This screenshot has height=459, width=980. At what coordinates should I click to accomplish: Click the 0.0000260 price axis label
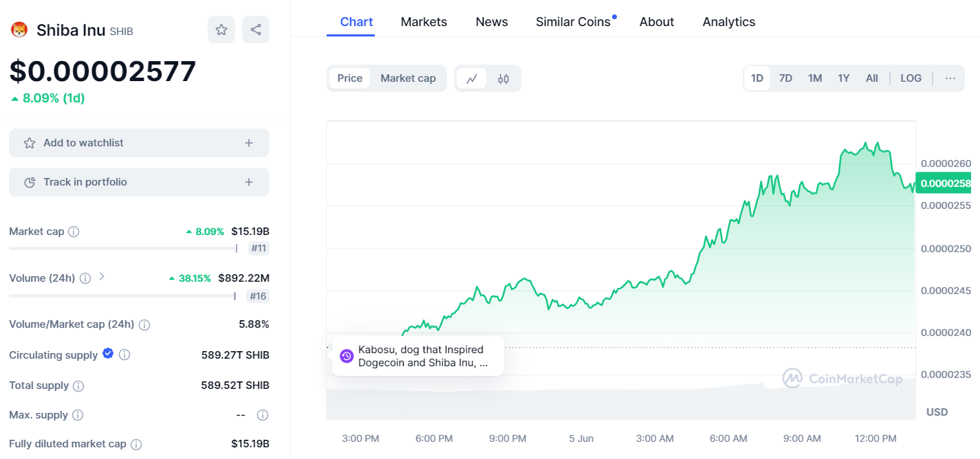point(946,164)
